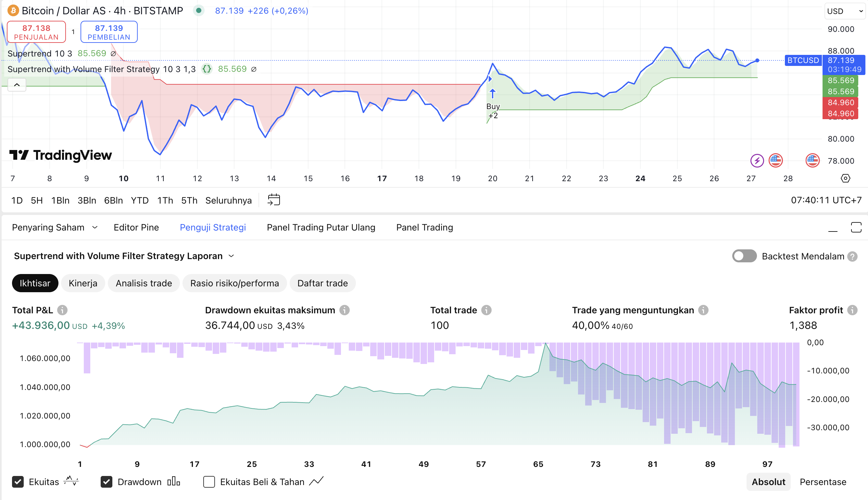Maximize the strategy tester panel icon
This screenshot has height=500, width=868.
pos(856,227)
